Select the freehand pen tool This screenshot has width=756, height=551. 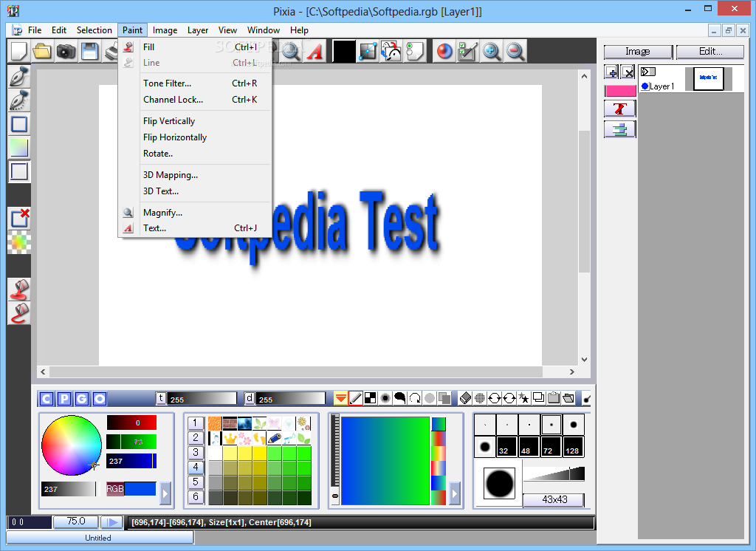pyautogui.click(x=19, y=77)
